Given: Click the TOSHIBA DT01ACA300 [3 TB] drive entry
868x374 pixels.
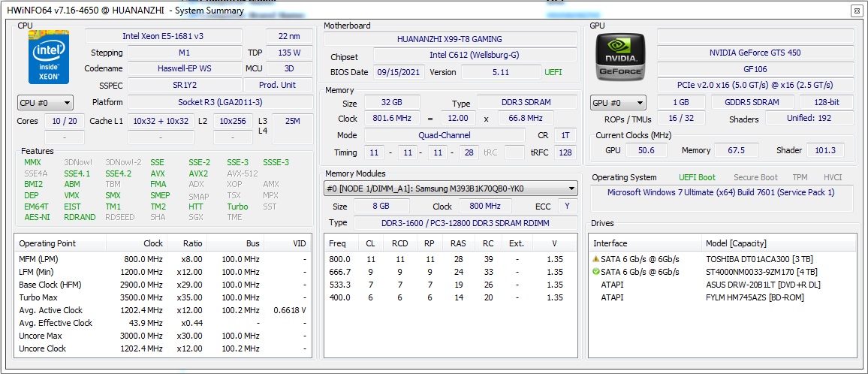Looking at the screenshot, I should 761,259.
